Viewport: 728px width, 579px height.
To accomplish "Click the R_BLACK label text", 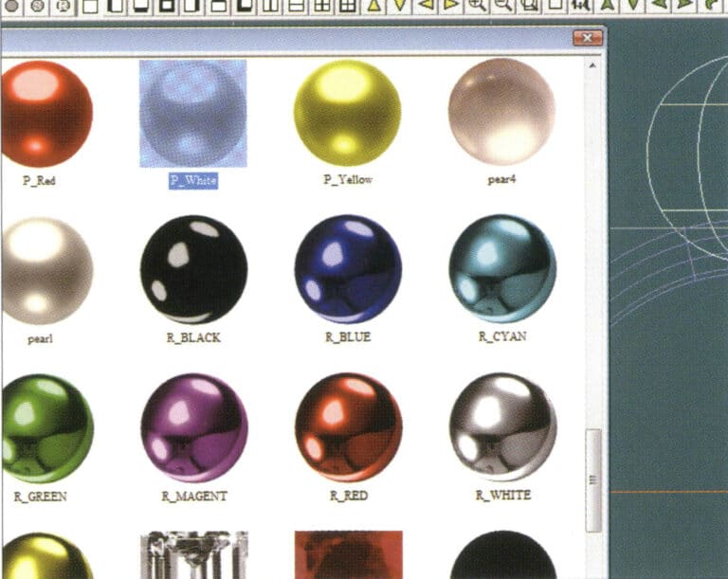I will 193,337.
